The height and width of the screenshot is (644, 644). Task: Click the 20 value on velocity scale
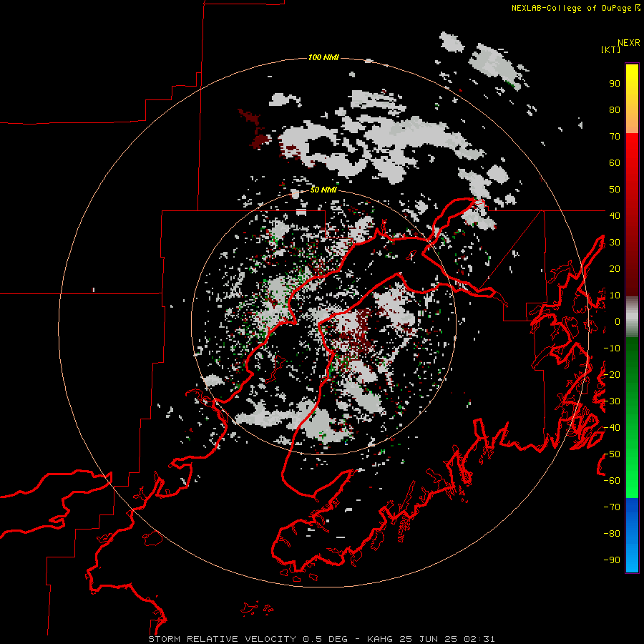tap(615, 268)
